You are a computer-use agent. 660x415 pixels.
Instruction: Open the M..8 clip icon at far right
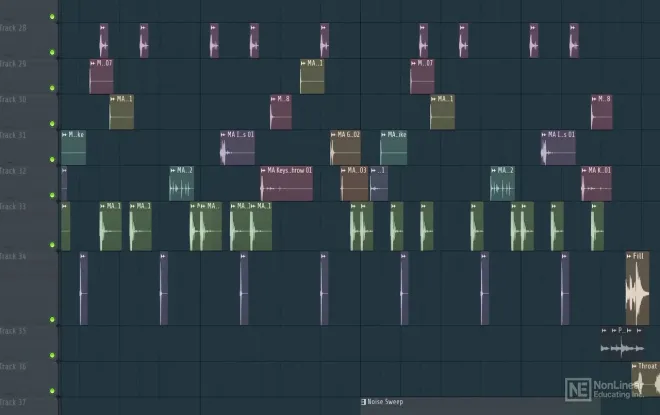click(x=594, y=99)
